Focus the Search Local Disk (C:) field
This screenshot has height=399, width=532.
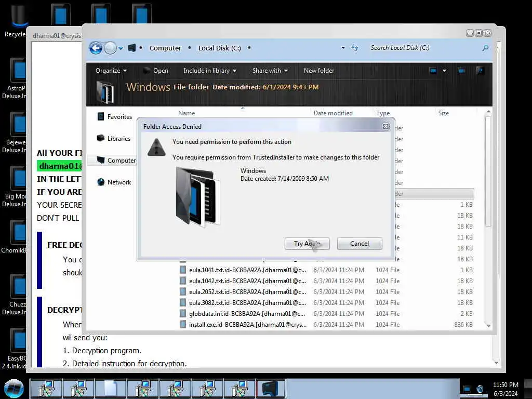coord(424,48)
